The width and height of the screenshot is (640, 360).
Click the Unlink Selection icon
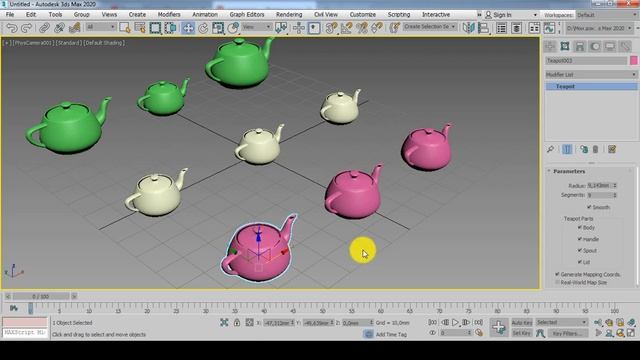pyautogui.click(x=59, y=28)
